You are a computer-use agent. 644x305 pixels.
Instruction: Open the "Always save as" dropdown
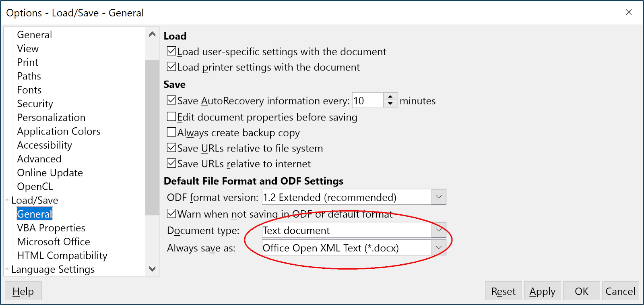point(439,247)
